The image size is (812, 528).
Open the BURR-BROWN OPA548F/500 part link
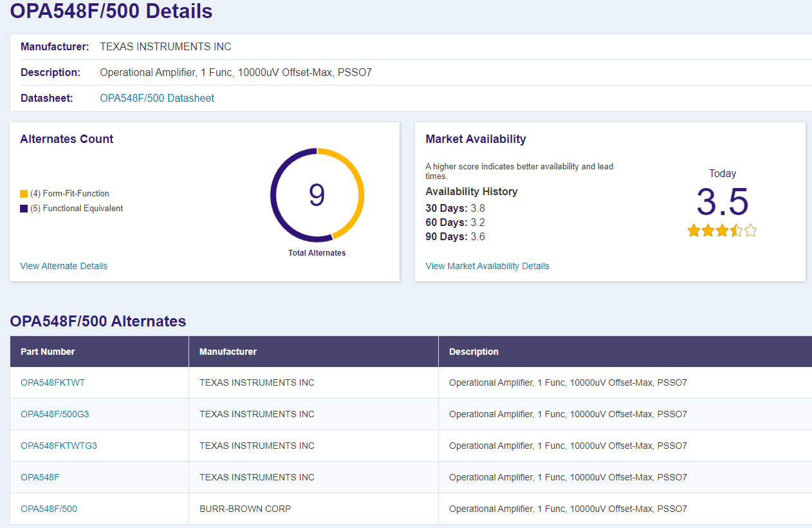49,509
